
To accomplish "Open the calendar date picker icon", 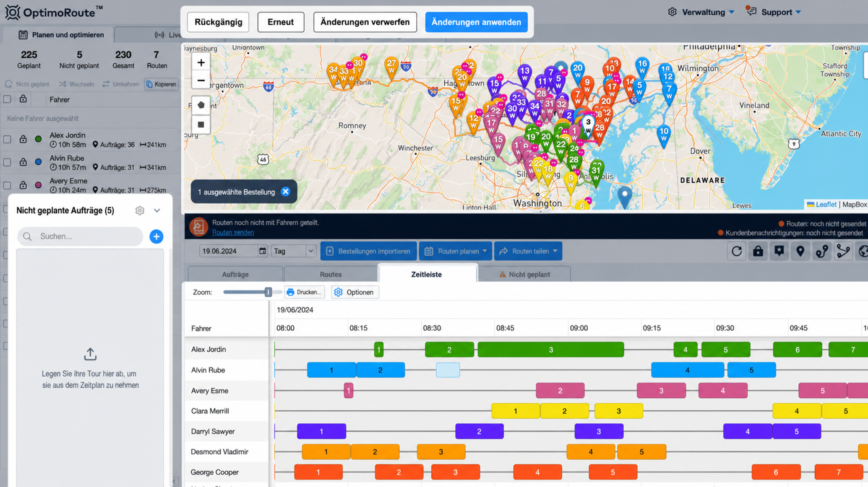I will point(263,251).
